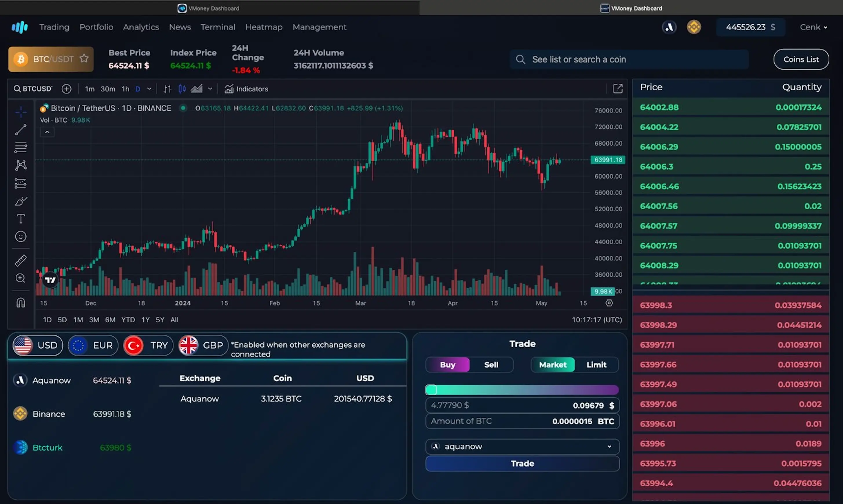Open the Management page
The width and height of the screenshot is (843, 504).
point(320,27)
